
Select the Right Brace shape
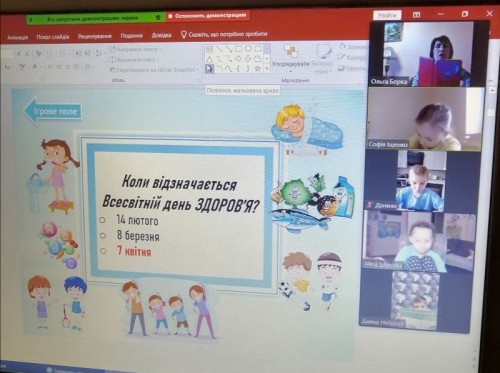[248, 69]
